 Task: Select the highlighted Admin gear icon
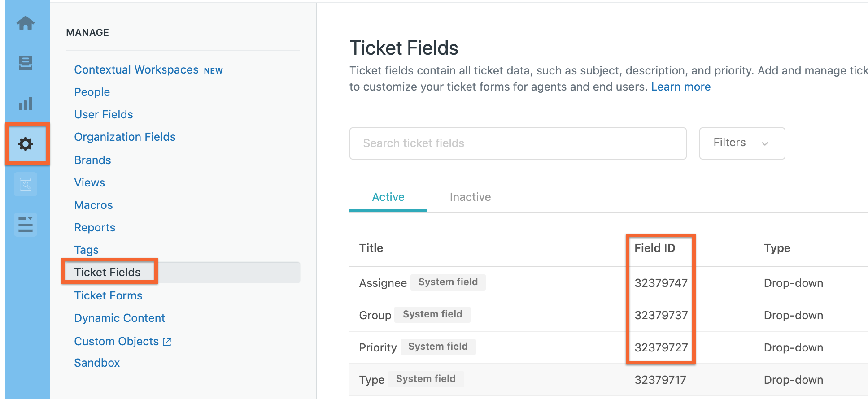tap(26, 144)
